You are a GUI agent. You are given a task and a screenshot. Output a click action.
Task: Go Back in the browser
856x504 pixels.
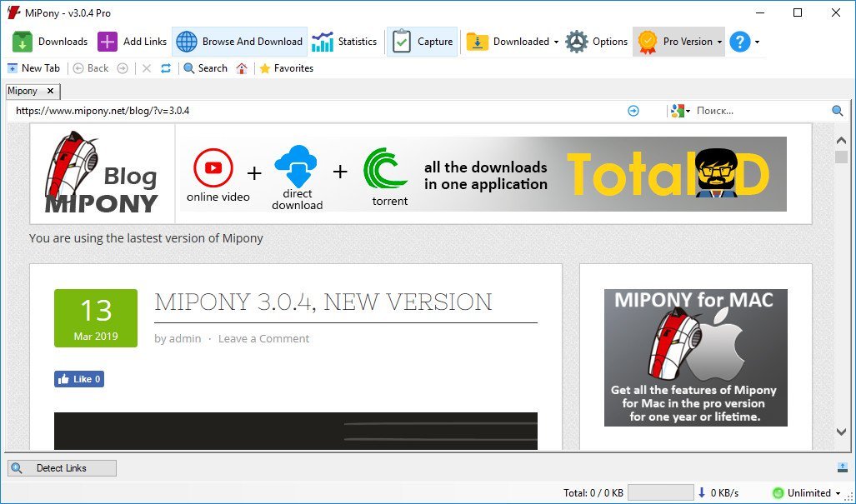pos(91,68)
